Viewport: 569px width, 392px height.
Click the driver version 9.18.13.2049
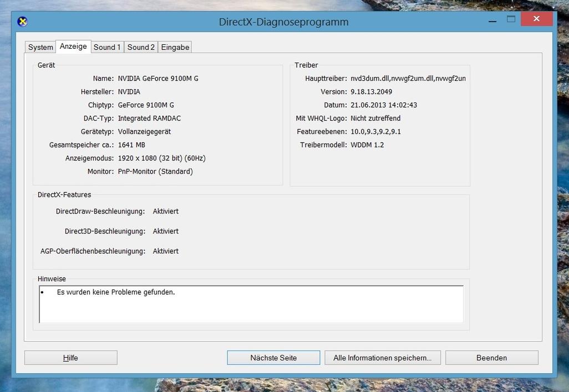(x=371, y=91)
